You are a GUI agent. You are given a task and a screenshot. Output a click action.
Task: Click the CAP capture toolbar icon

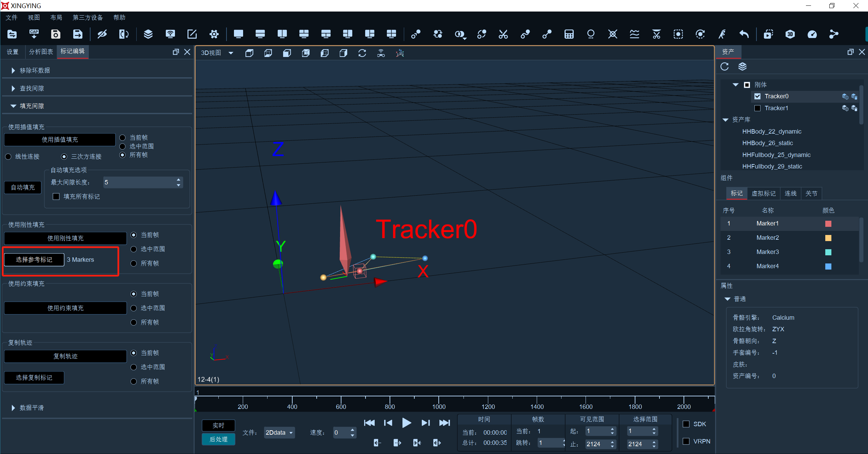[x=34, y=34]
